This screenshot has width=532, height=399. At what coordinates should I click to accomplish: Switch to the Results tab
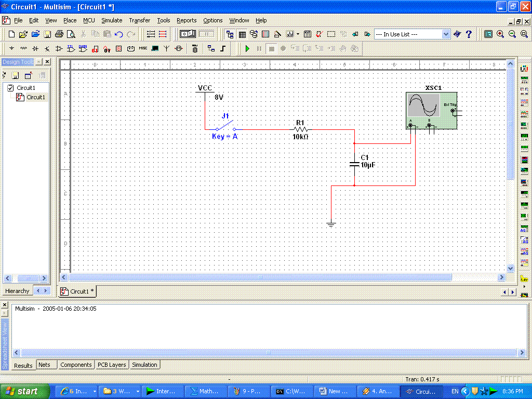[23, 365]
